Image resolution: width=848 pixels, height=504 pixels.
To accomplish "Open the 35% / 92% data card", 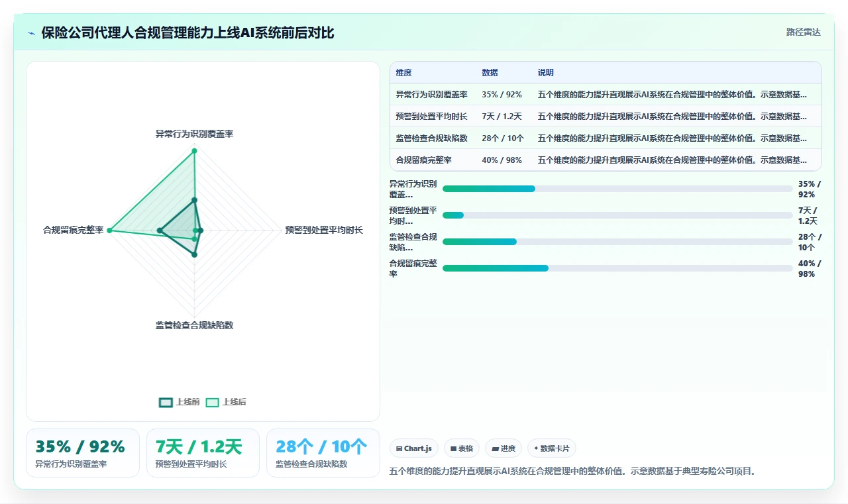I will tap(83, 453).
